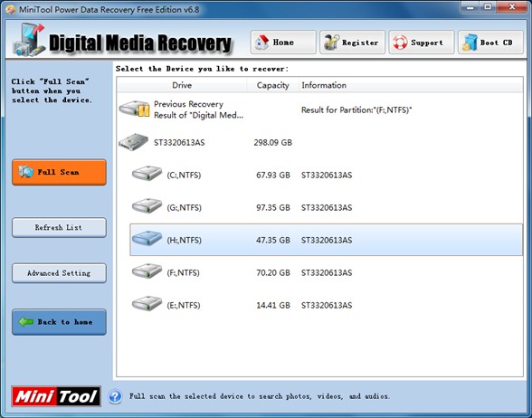Click the Refresh List button
Viewport: 532px width, 418px height.
coord(59,227)
